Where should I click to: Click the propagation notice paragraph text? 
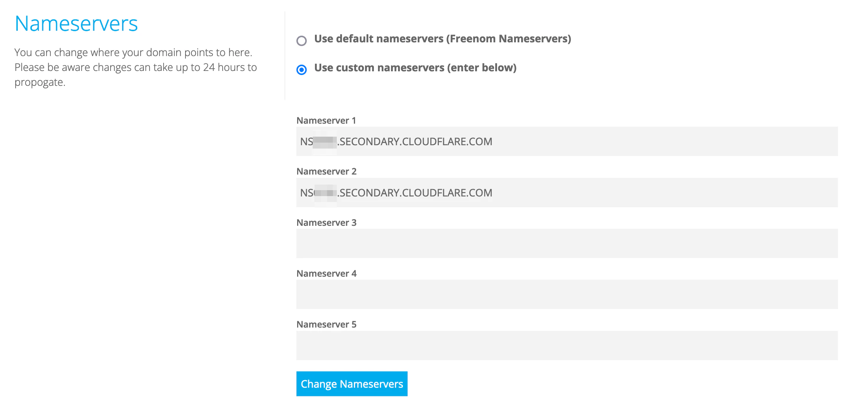(135, 67)
